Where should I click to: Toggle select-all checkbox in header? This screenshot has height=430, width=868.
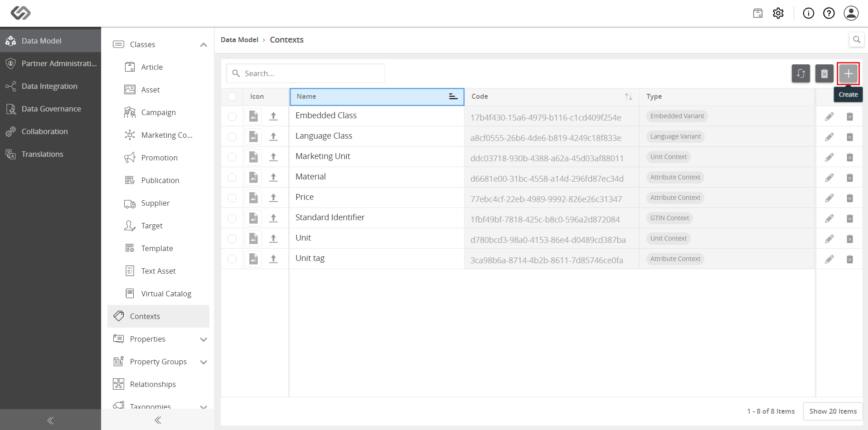tap(232, 97)
